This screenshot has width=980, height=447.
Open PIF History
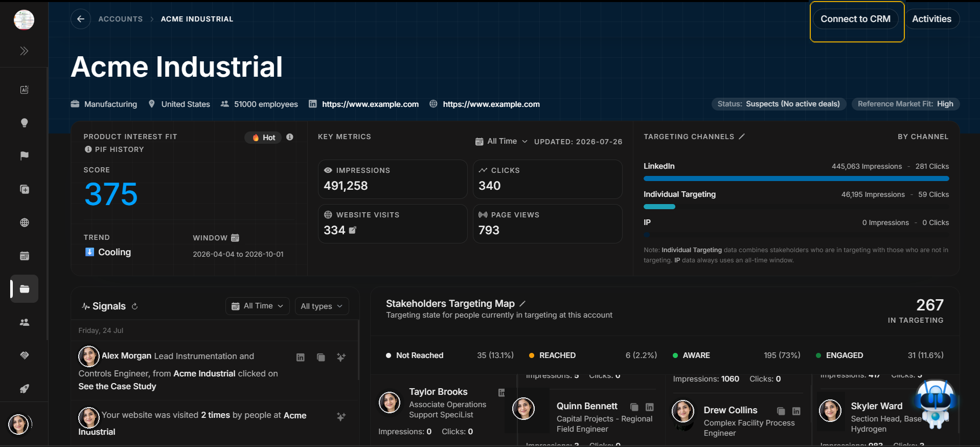point(114,149)
